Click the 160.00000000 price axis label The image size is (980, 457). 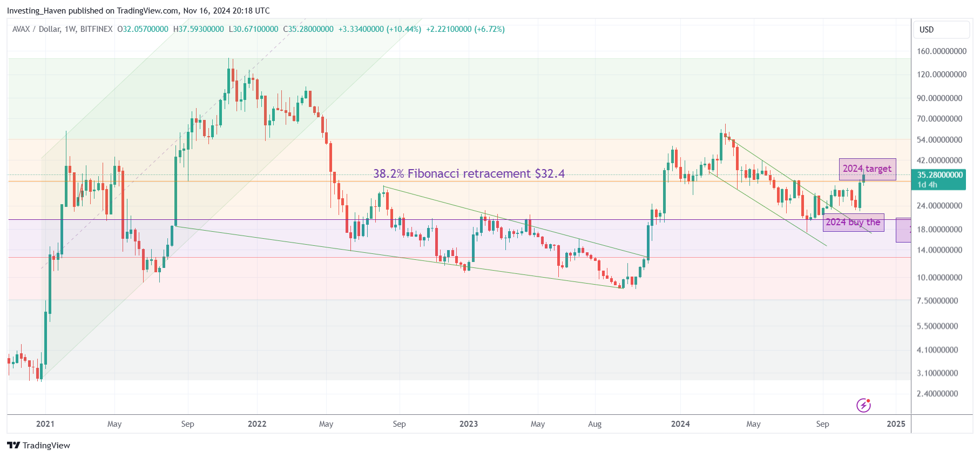(942, 51)
